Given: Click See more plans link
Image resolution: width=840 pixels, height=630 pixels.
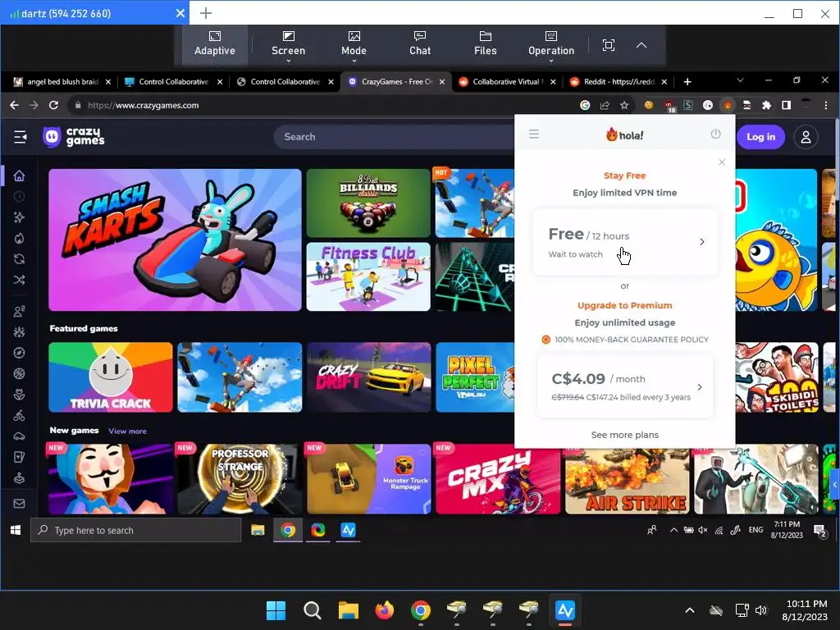Looking at the screenshot, I should coord(624,435).
